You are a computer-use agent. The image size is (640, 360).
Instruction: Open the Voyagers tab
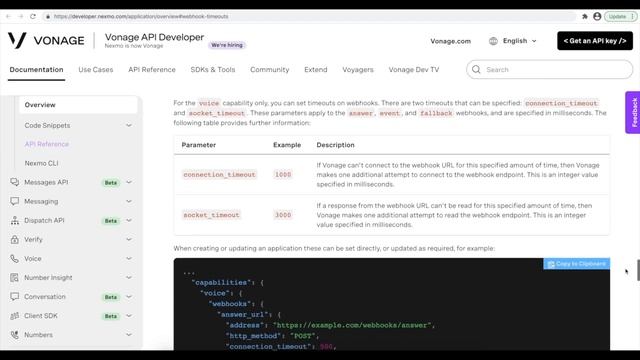[358, 70]
